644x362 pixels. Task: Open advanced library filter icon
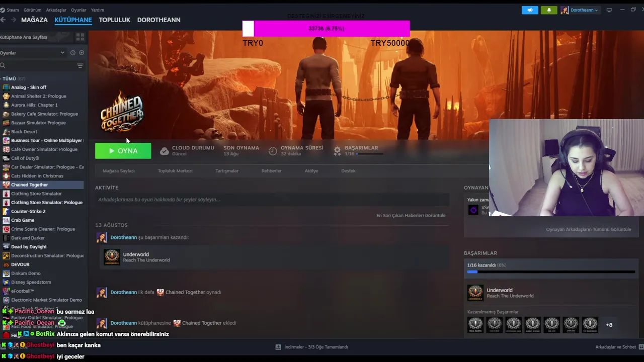pos(80,65)
